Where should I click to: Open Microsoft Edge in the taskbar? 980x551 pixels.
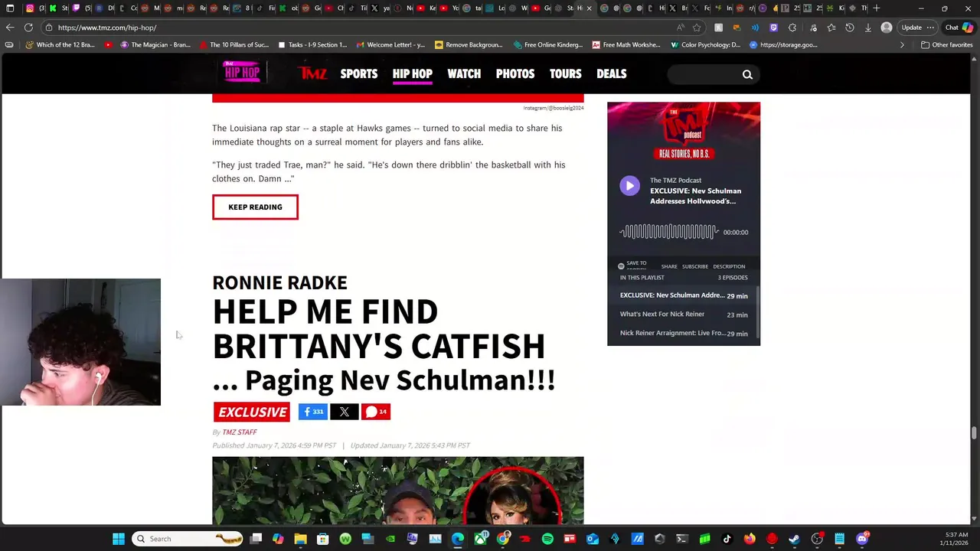pos(458,539)
